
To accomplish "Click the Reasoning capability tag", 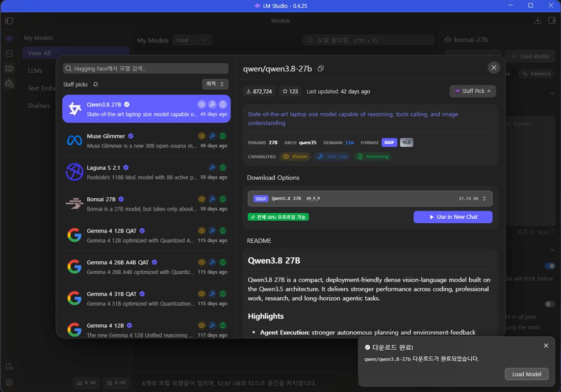I will coord(372,156).
